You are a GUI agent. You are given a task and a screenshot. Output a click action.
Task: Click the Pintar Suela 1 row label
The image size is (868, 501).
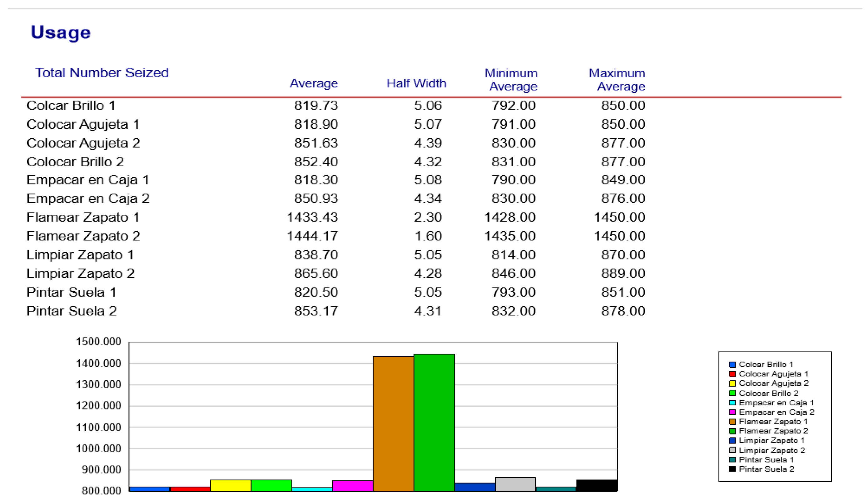(72, 293)
